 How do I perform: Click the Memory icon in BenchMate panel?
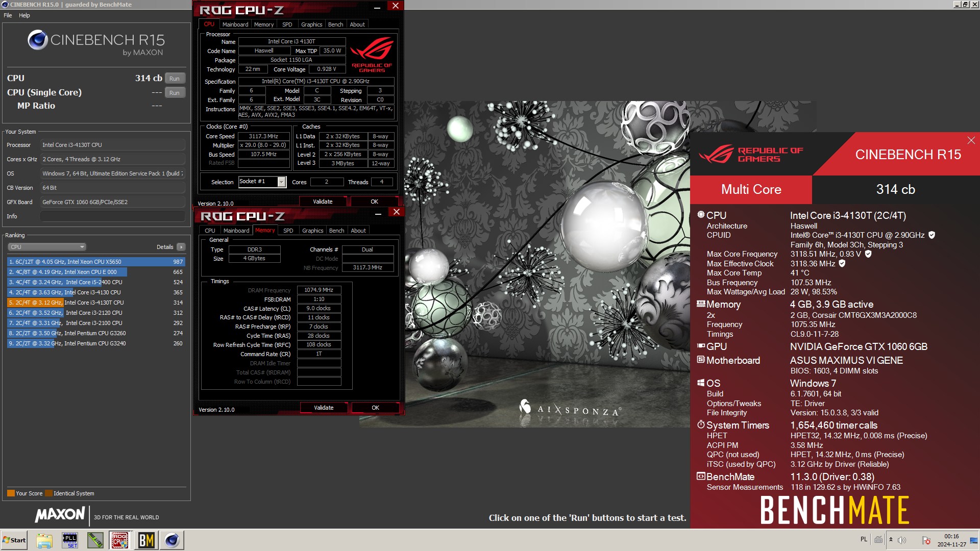point(701,304)
